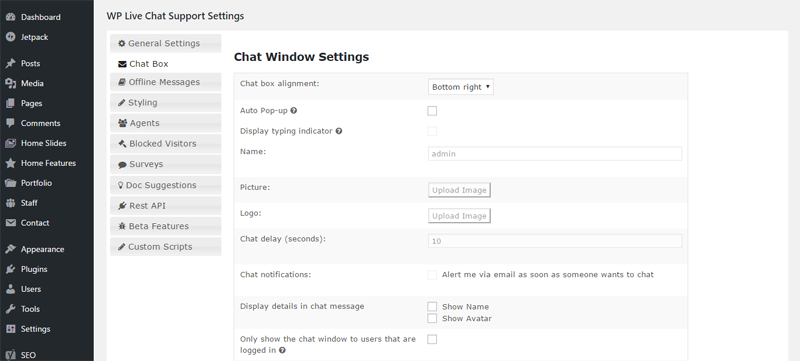This screenshot has height=361, width=800.
Task: Click the Plugins plug icon
Action: click(x=10, y=269)
